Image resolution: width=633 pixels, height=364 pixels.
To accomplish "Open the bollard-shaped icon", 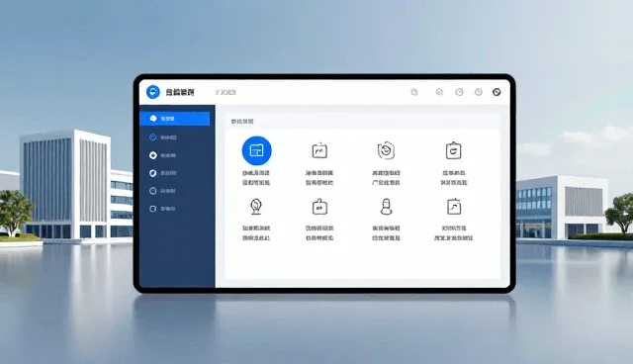I will click(x=387, y=206).
